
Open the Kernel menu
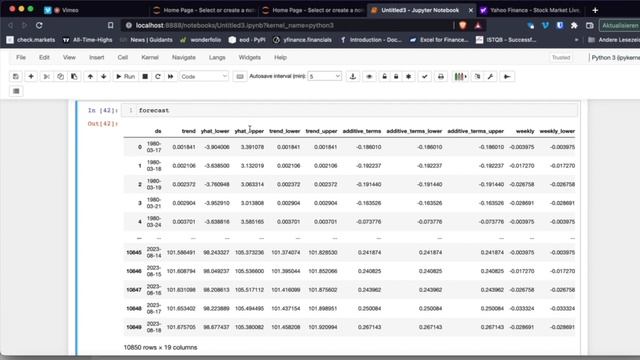tap(150, 58)
